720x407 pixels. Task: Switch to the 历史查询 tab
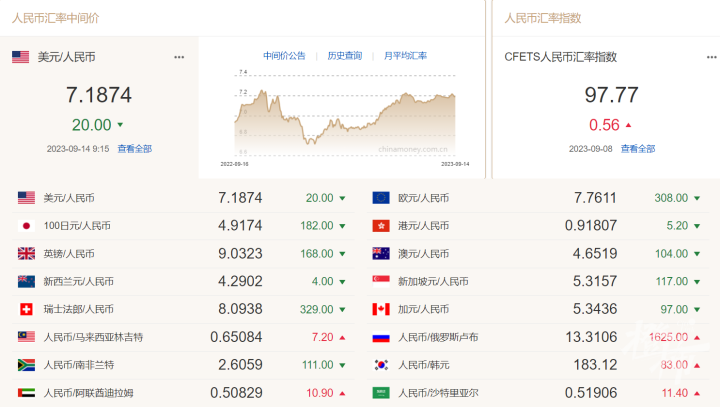(x=344, y=56)
